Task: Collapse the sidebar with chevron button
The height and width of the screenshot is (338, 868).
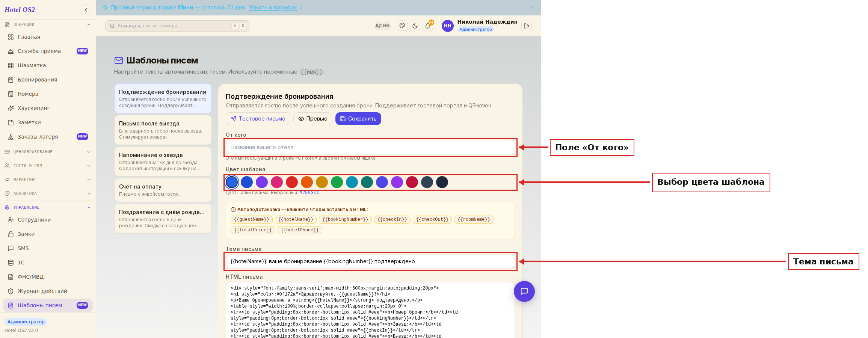Action: click(86, 10)
